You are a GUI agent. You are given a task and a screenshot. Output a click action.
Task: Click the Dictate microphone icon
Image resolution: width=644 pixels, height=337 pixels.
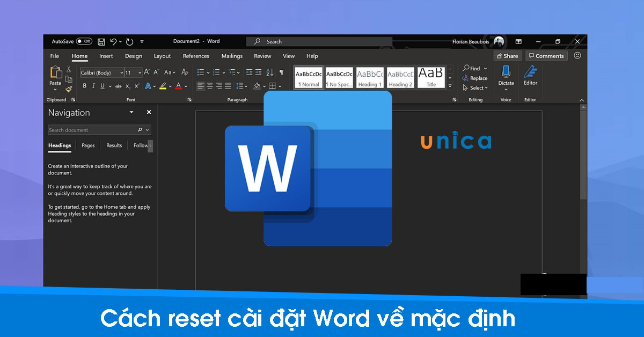pyautogui.click(x=506, y=72)
